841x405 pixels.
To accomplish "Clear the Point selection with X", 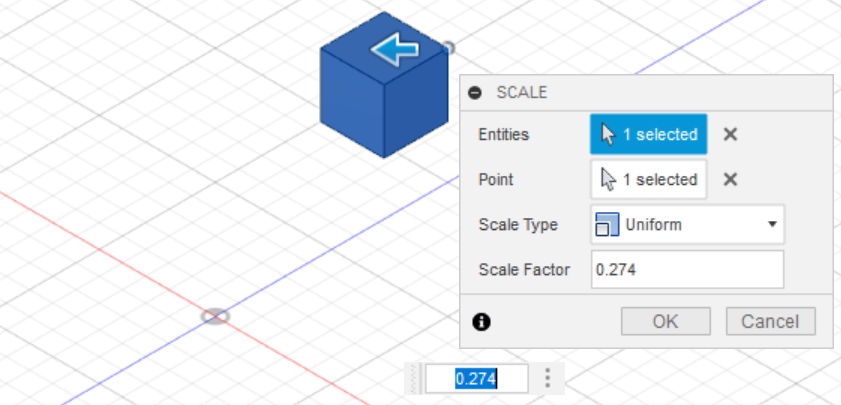I will tap(730, 179).
